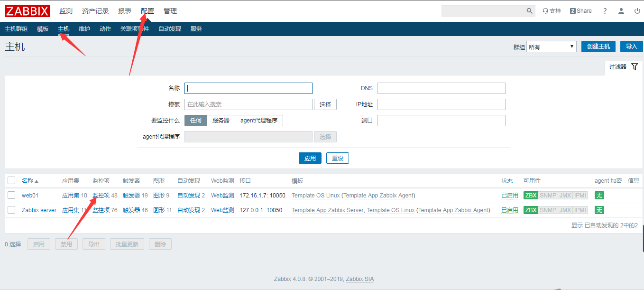Select 服务器 monitoring option
This screenshot has width=644, height=290.
tap(221, 121)
